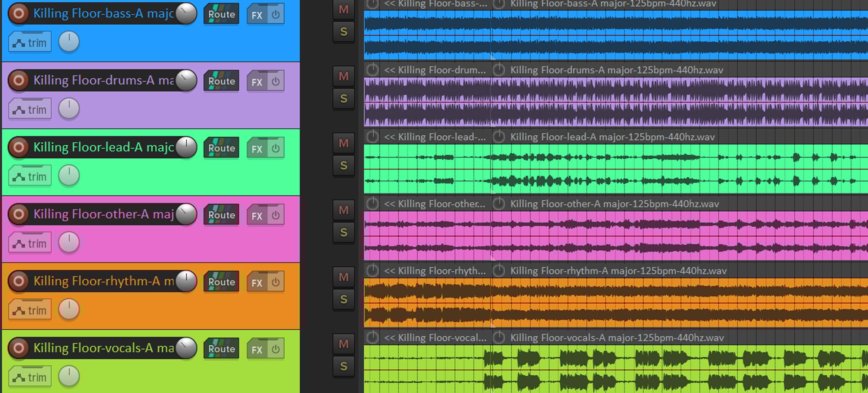The image size is (868, 393).
Task: Click the volume knob on the vocals track
Action: 186,348
